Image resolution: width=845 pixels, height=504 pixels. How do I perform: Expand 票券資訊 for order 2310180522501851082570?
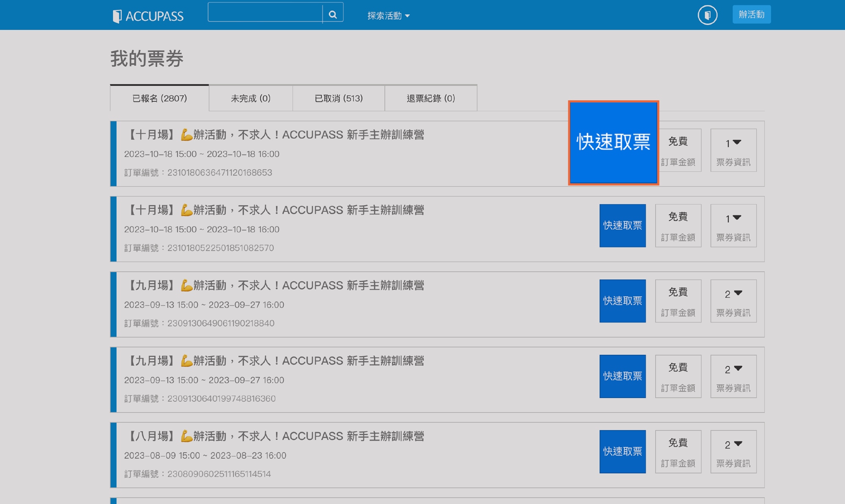click(733, 226)
